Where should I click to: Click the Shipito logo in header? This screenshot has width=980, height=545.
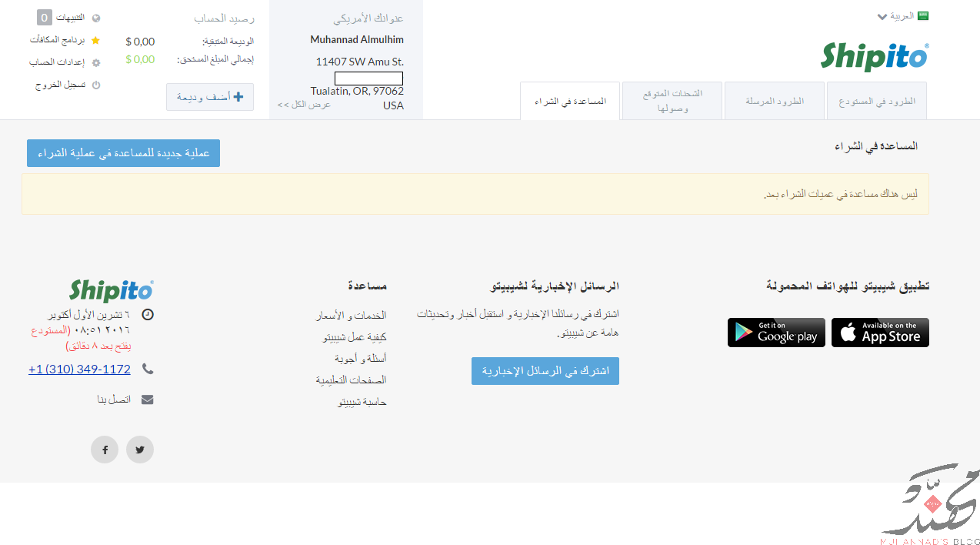[875, 57]
